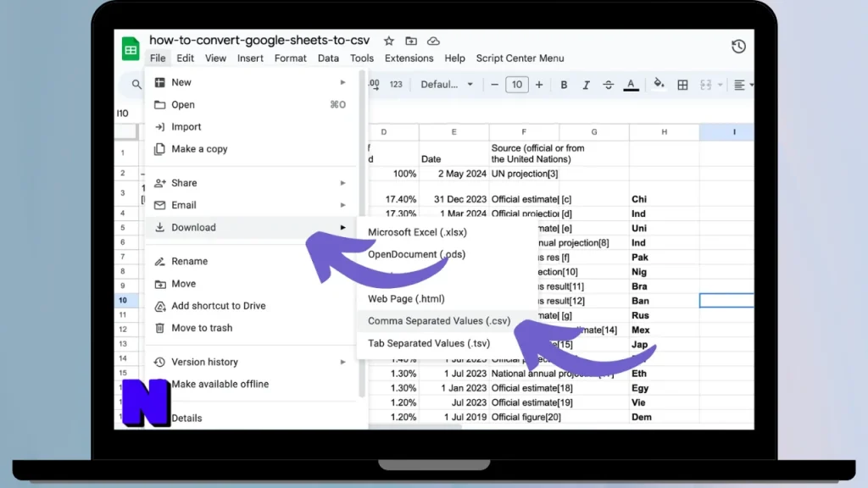Click the move to folder icon
The image size is (868, 488).
pyautogui.click(x=411, y=41)
